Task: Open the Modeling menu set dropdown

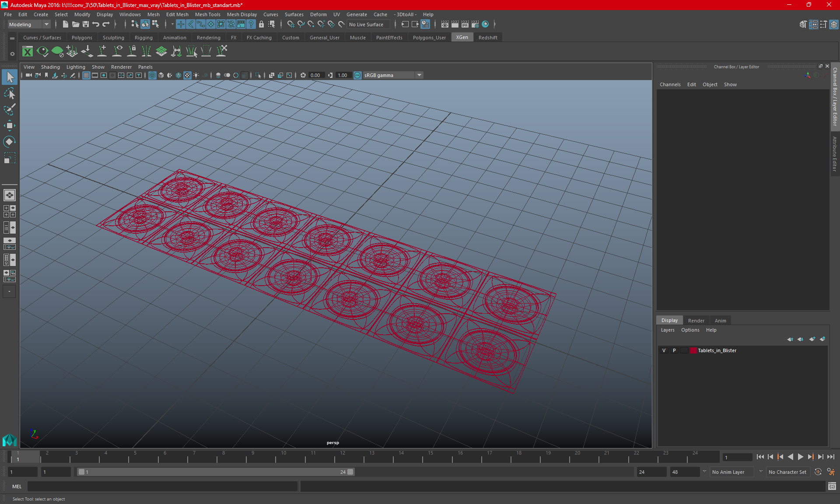Action: click(29, 24)
